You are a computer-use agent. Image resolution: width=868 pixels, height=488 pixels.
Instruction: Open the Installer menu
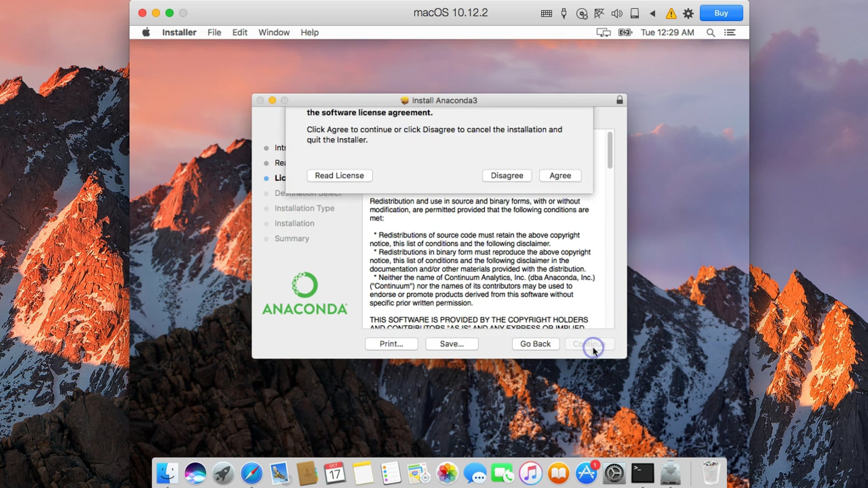[x=179, y=32]
